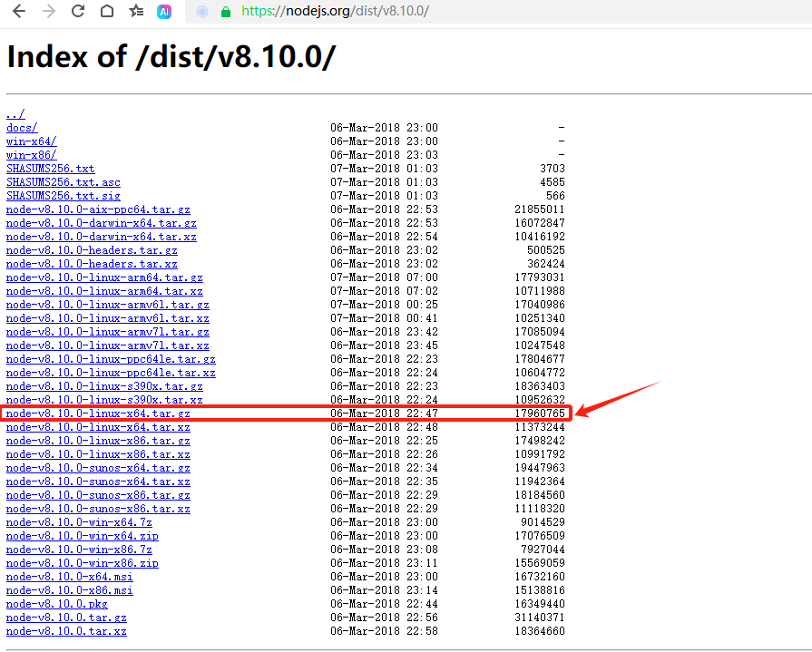Download node-v8.10.0-linux-armv7l.tar.gz
Viewport: 812px width, 652px height.
108,332
